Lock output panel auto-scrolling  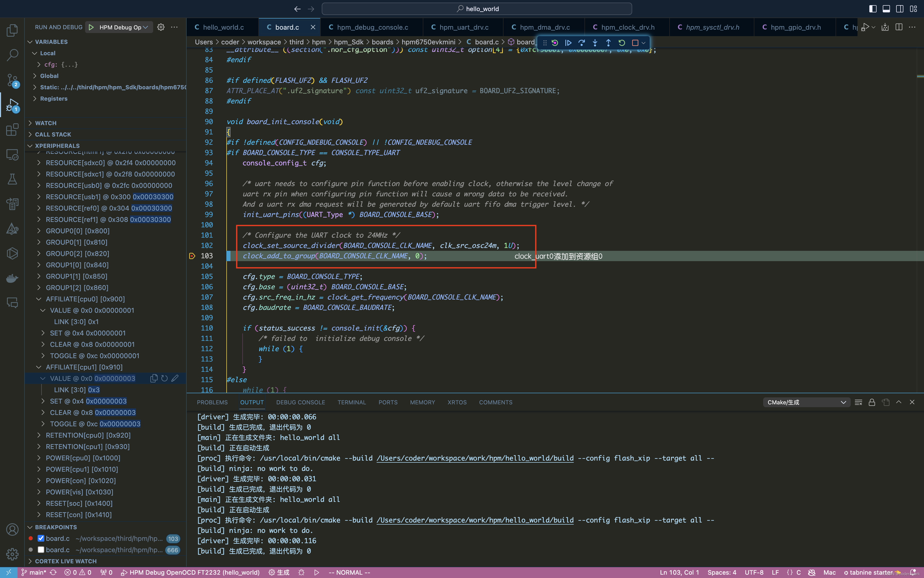[x=872, y=402]
